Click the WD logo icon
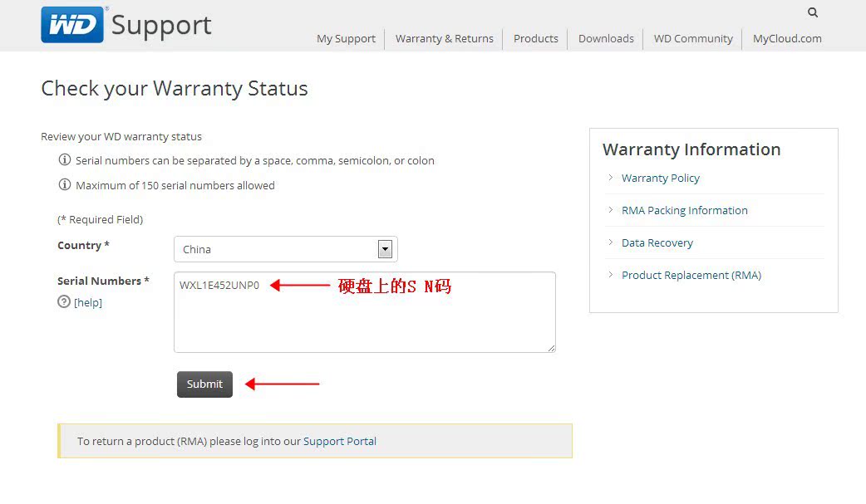This screenshot has width=866, height=504. (x=72, y=25)
